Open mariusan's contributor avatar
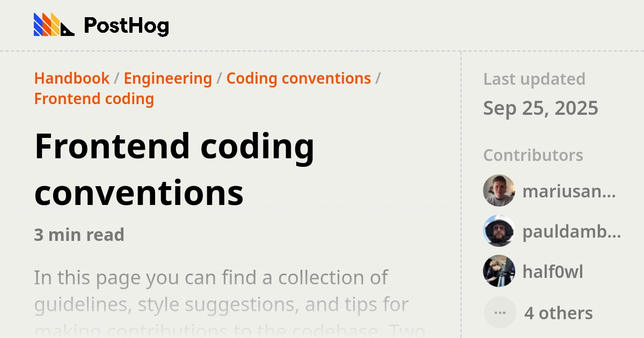Viewport: 644px width, 338px height. pos(499,190)
